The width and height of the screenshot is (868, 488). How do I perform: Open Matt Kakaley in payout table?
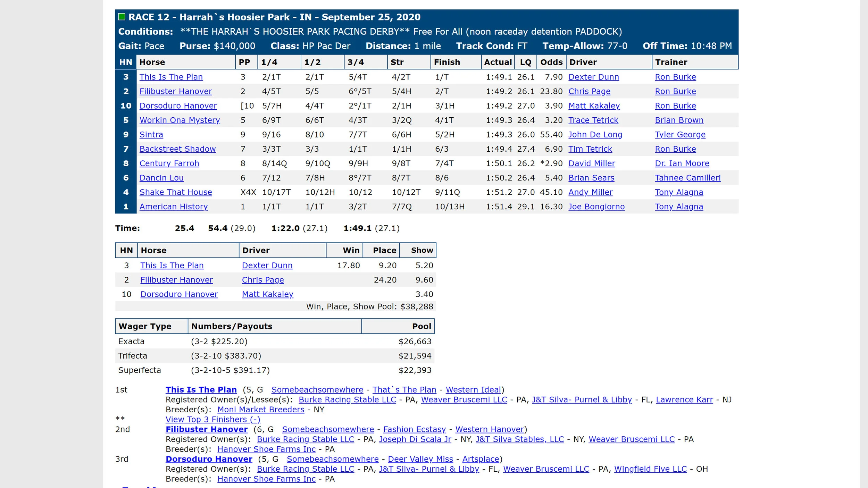pyautogui.click(x=267, y=294)
